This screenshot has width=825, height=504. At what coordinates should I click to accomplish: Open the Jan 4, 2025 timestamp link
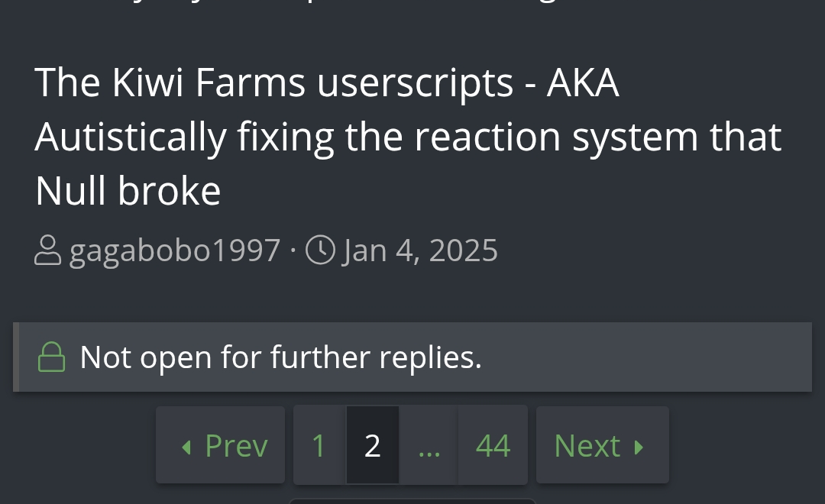point(420,250)
